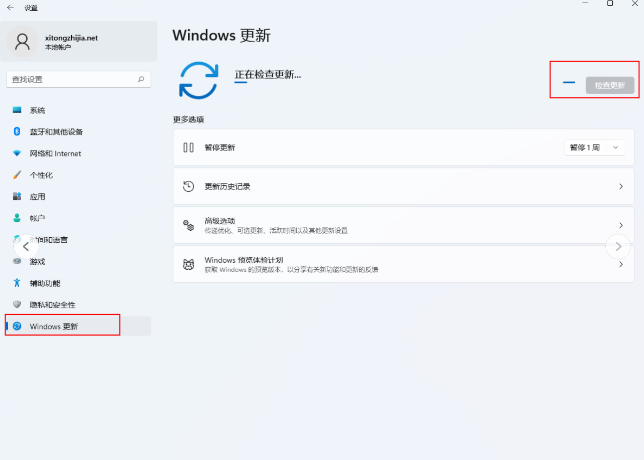Expand 高级选项 using its right chevron

point(621,226)
